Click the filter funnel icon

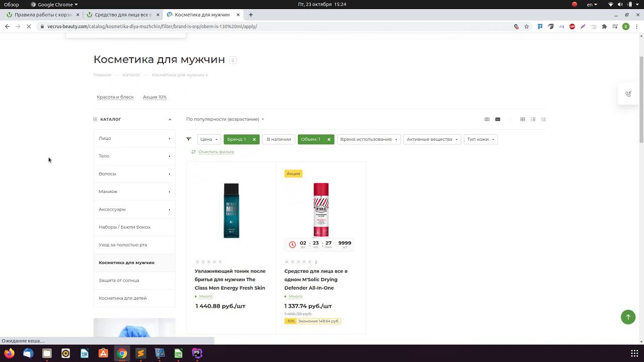[189, 139]
